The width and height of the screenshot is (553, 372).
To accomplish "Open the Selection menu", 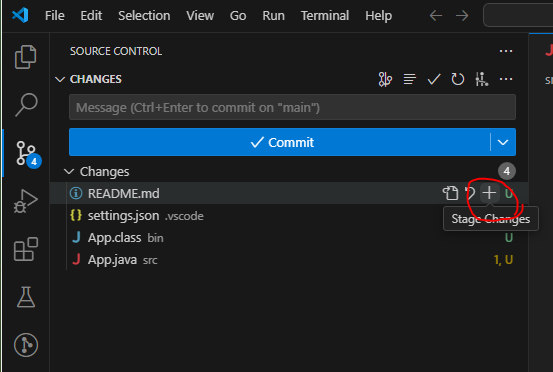I will pyautogui.click(x=144, y=16).
